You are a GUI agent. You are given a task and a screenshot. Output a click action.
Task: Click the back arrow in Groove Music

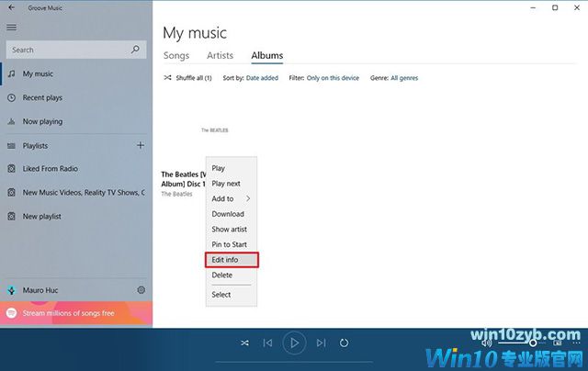point(10,7)
